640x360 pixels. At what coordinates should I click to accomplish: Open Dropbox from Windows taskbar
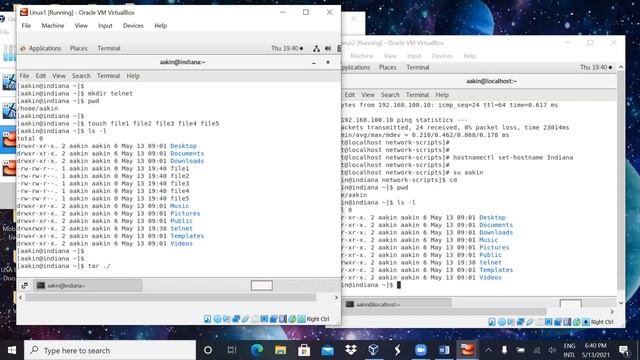351,350
